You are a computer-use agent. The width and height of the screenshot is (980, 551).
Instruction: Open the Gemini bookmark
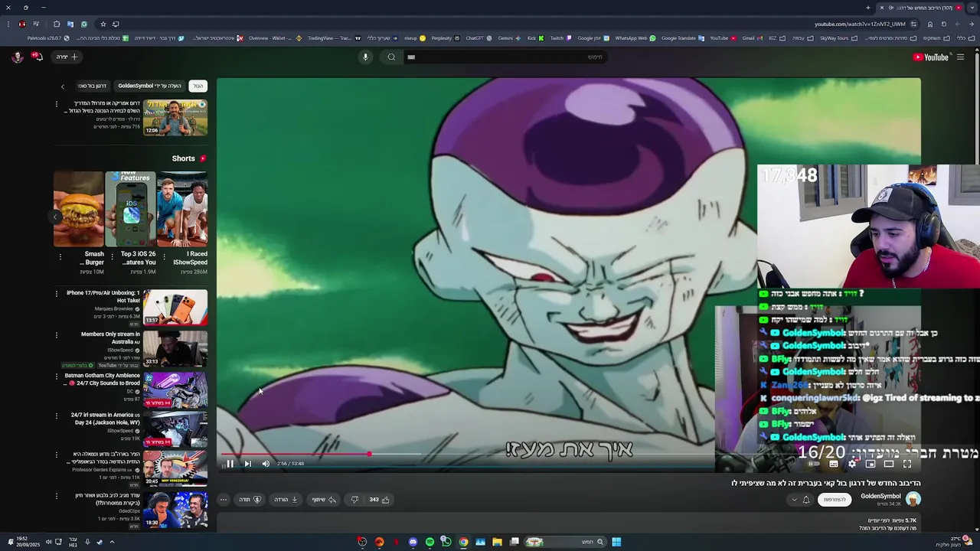click(508, 38)
